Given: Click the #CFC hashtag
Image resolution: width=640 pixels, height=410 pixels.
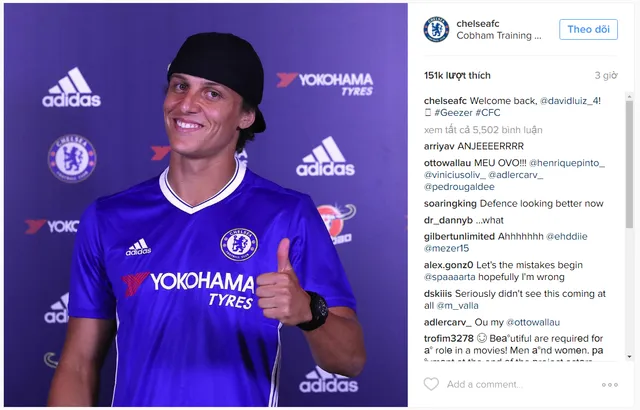Looking at the screenshot, I should (488, 113).
